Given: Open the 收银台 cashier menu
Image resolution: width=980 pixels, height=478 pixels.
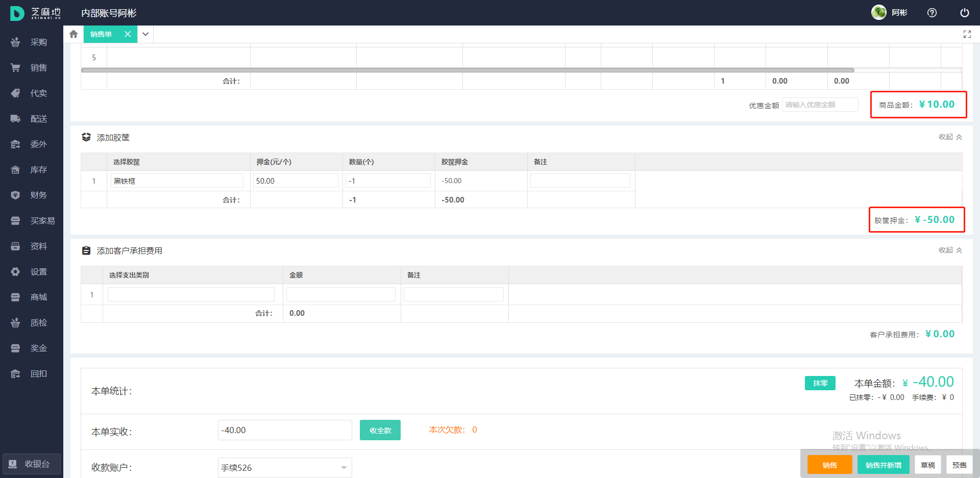Looking at the screenshot, I should (x=32, y=464).
